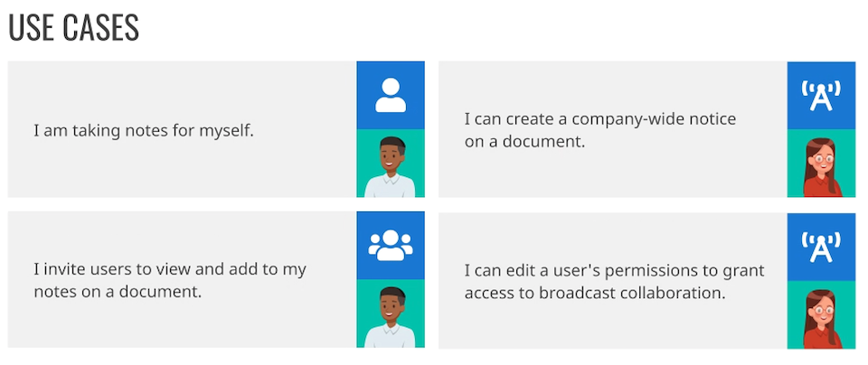Click the group users icon for shared notes
This screenshot has height=365, width=868.
(391, 245)
